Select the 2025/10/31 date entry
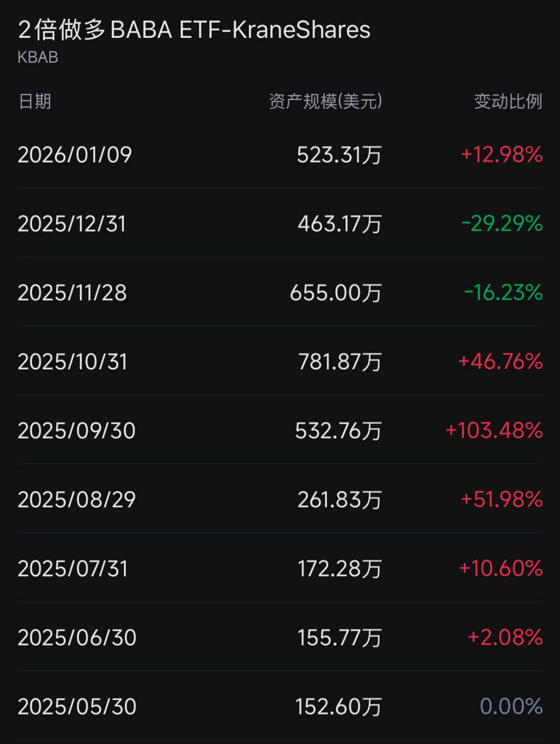560x744 pixels. pos(73,362)
